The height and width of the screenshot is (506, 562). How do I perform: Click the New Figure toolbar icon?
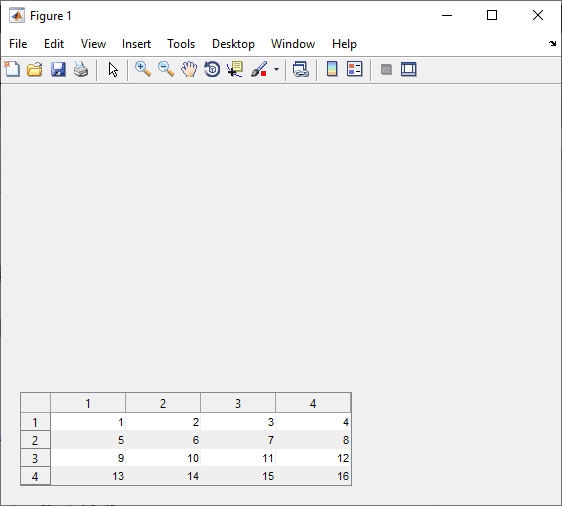click(x=12, y=69)
